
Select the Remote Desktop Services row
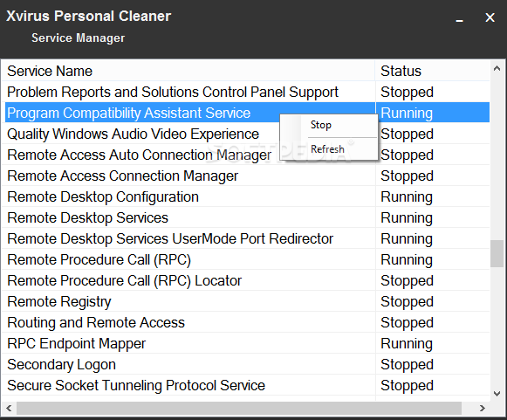coord(246,217)
